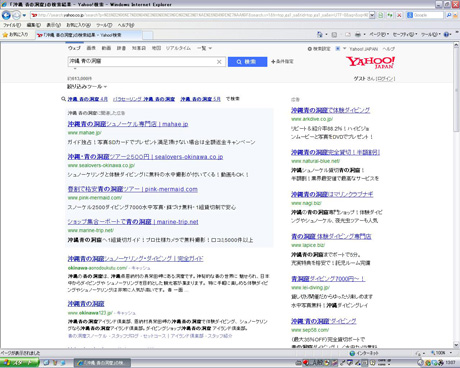Open the お気に入り favorites star button
Screen dimensions: 460x368
pos(15,34)
